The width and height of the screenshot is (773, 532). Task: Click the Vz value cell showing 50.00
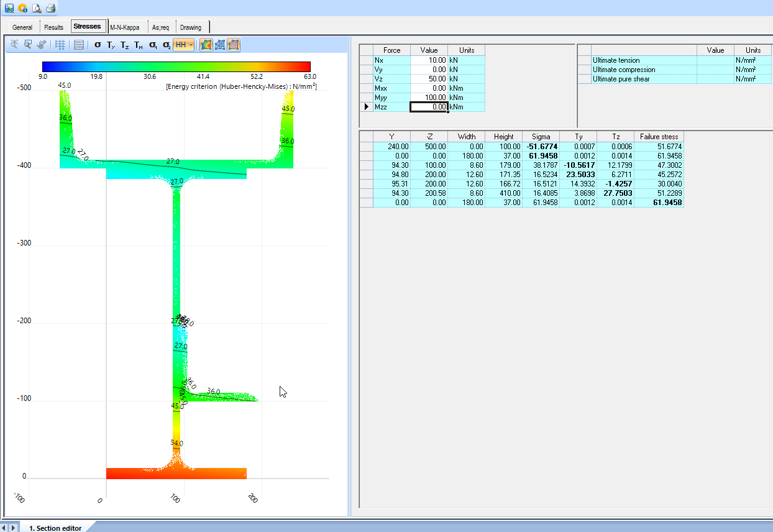pyautogui.click(x=429, y=79)
